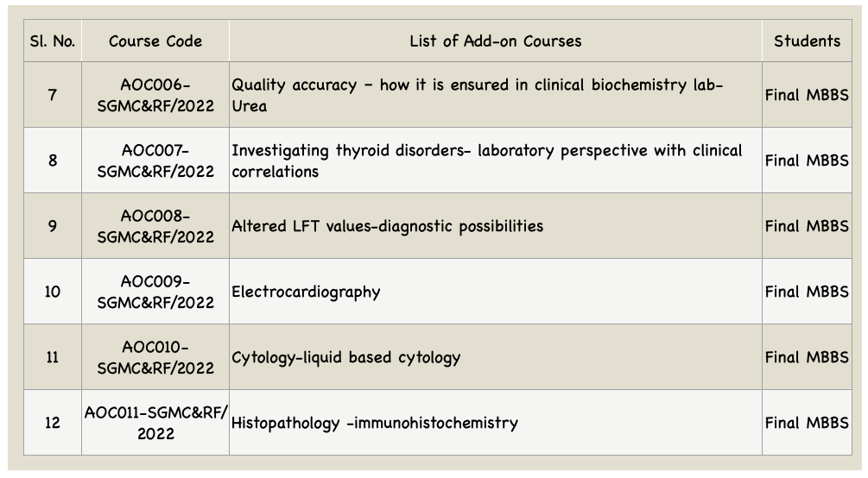Click serial number 7 cell

pos(53,95)
